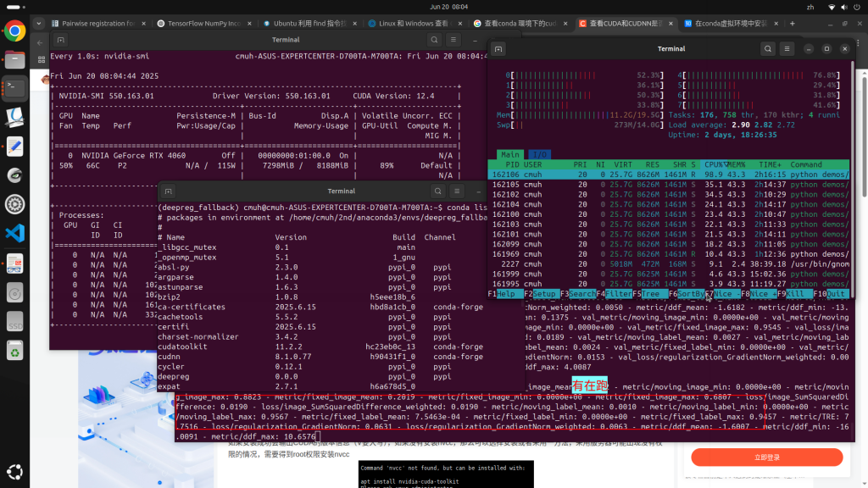
Task: Open Google Chrome from the dock
Action: (x=15, y=31)
